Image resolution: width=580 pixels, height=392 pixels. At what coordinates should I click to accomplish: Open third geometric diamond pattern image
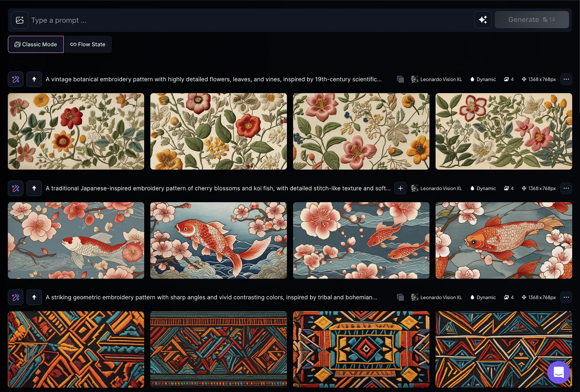click(x=361, y=349)
